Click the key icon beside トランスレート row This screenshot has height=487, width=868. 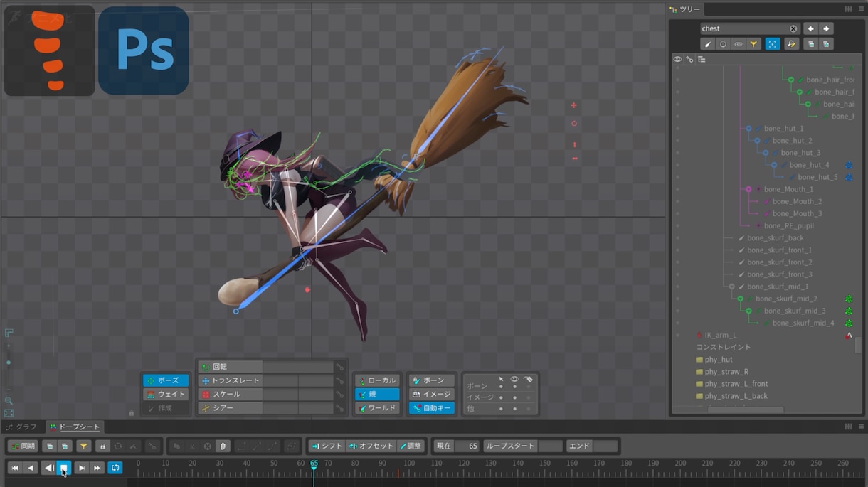tap(340, 380)
